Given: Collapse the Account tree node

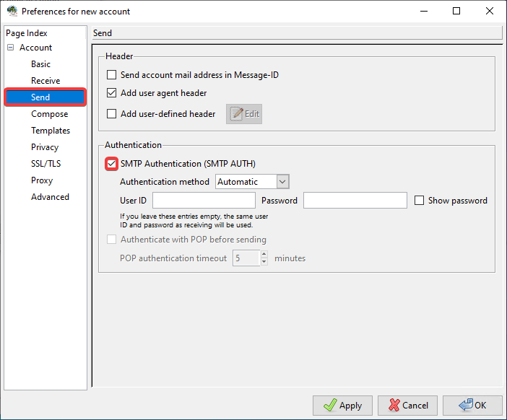Looking at the screenshot, I should pyautogui.click(x=11, y=48).
